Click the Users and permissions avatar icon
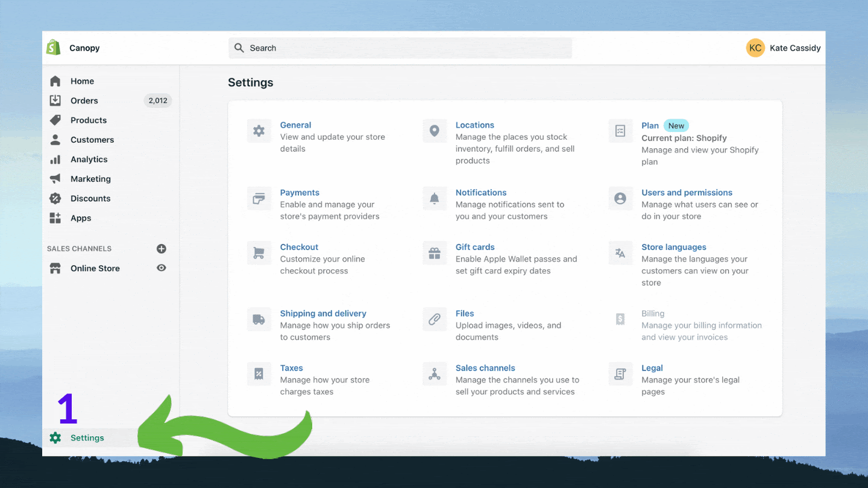The image size is (868, 488). [x=620, y=198]
